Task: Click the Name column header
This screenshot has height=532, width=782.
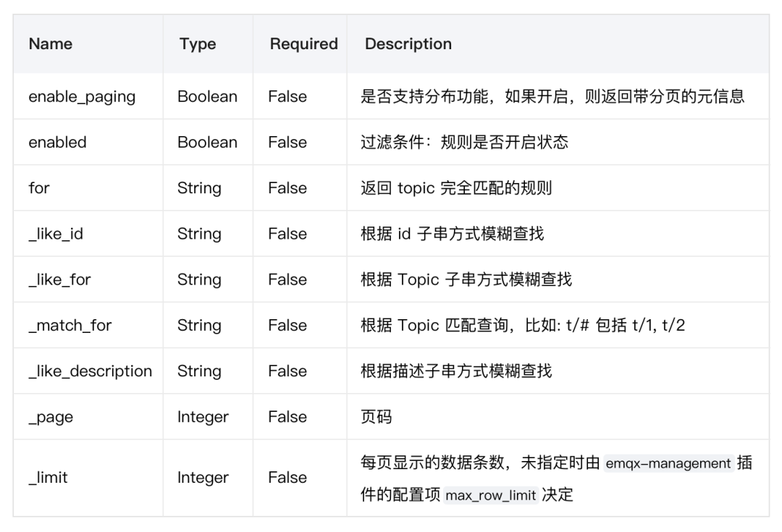Action: (x=51, y=44)
